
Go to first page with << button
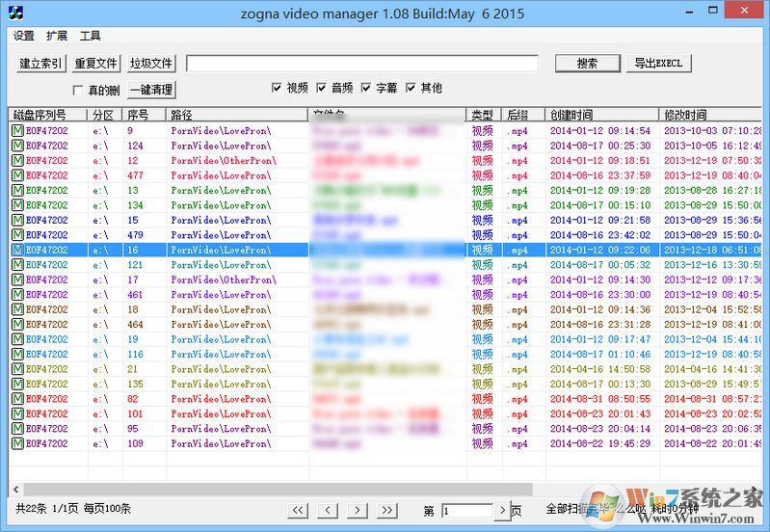pos(298,510)
